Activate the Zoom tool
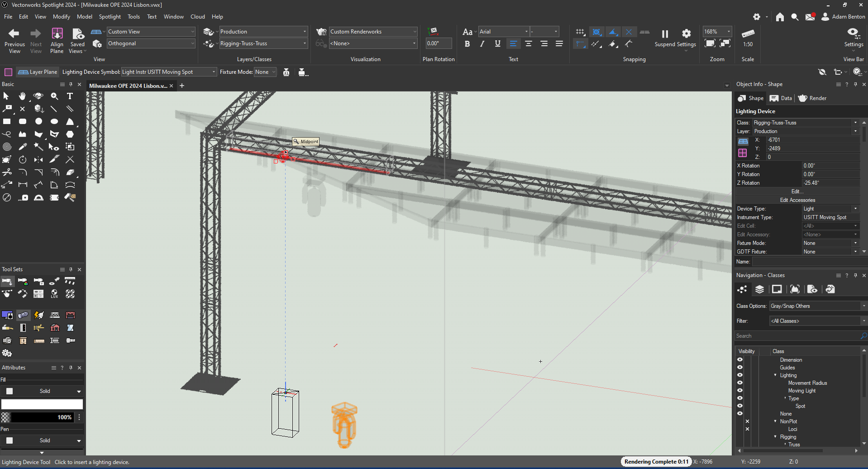Image resolution: width=868 pixels, height=469 pixels. point(54,96)
